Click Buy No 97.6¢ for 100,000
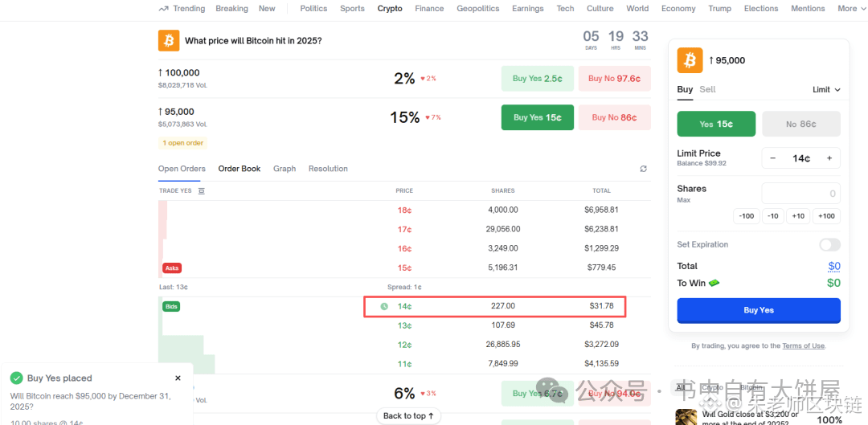 [x=615, y=79]
